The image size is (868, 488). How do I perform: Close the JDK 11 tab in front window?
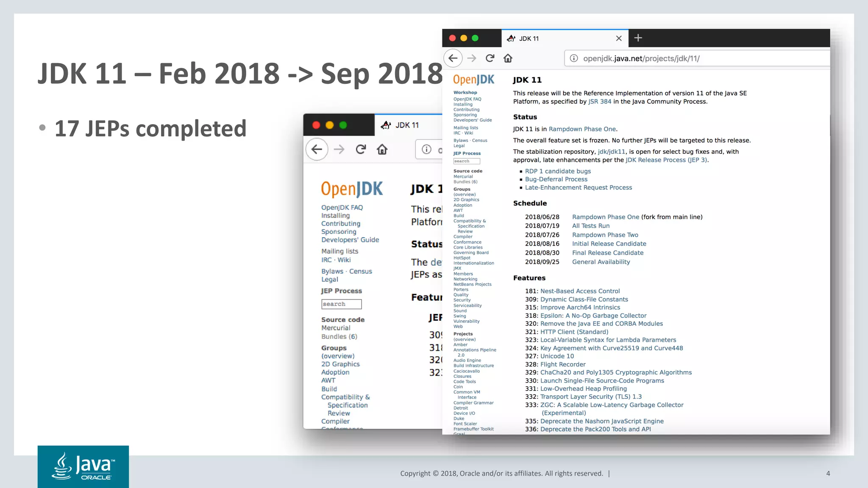pyautogui.click(x=619, y=38)
